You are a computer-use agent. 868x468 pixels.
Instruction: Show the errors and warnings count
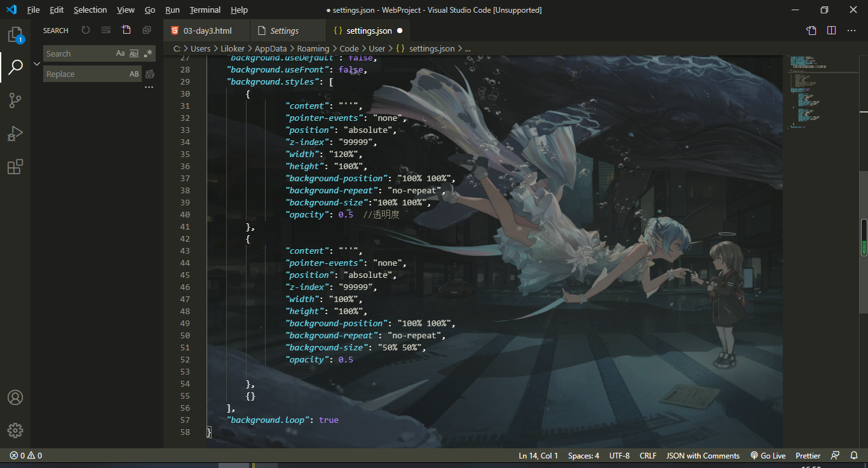pyautogui.click(x=26, y=456)
